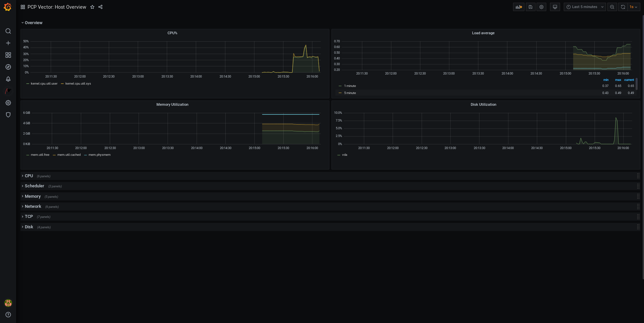Sort legend by max column
The image size is (644, 323).
618,80
